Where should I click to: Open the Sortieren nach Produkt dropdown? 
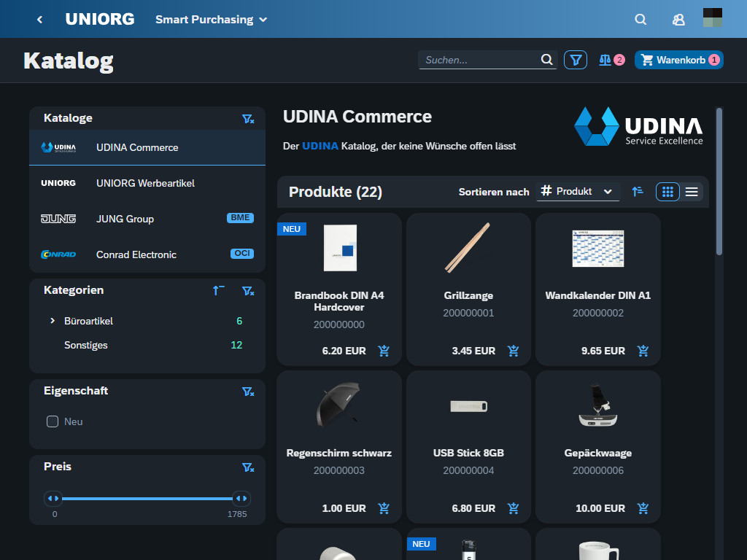(578, 192)
